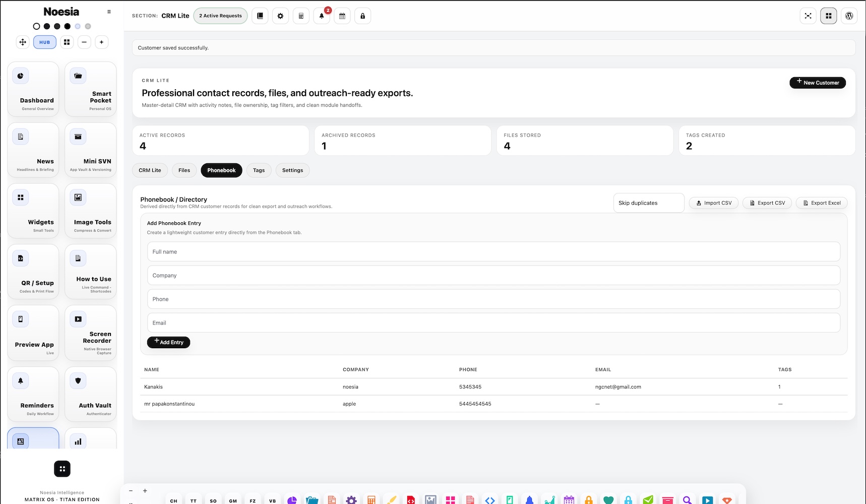Click the fullscreen arrows icon at top right

(808, 16)
